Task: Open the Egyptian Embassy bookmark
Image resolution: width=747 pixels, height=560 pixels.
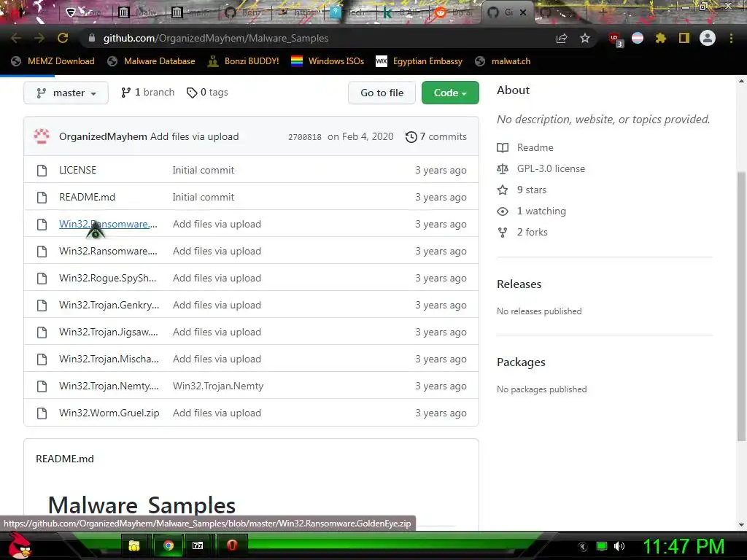Action: 419,61
